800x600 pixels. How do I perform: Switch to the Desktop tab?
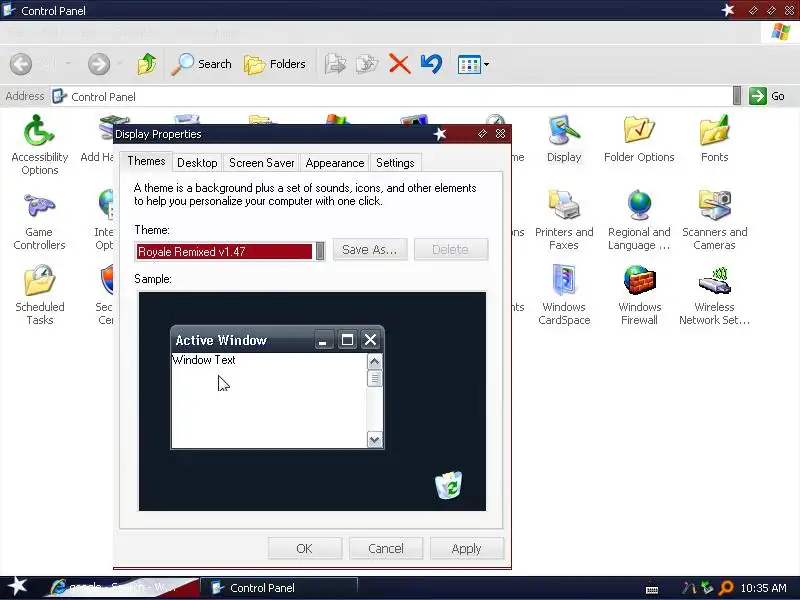197,163
